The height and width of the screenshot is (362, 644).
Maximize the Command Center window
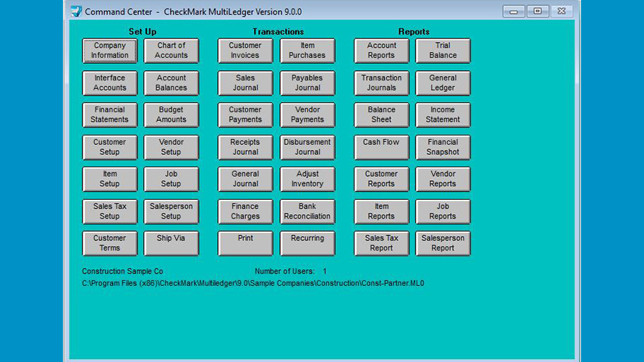[x=538, y=12]
